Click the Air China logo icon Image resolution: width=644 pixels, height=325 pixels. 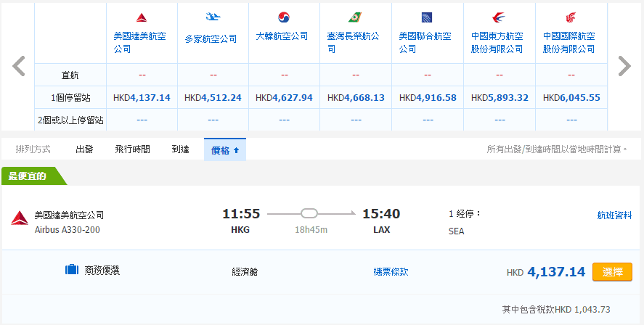click(570, 17)
